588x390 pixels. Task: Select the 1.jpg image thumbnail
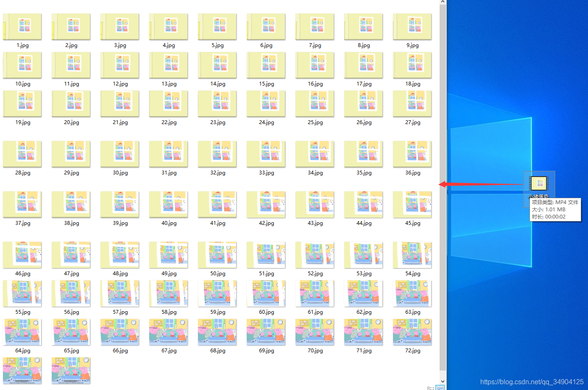click(22, 27)
